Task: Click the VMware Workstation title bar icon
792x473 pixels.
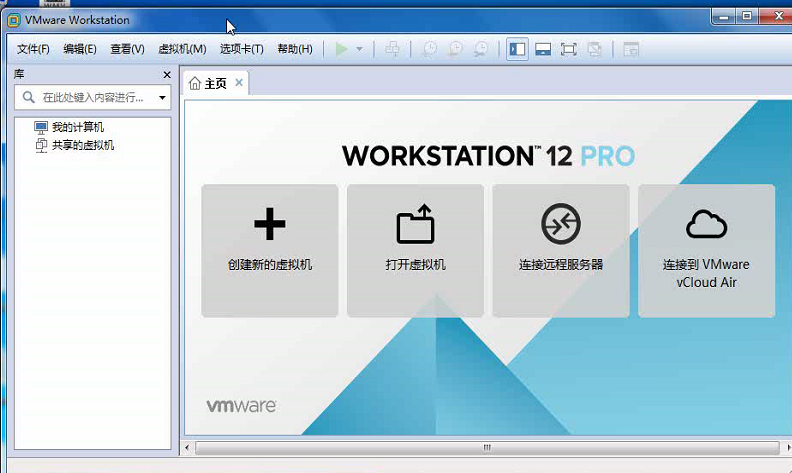Action: click(x=14, y=20)
